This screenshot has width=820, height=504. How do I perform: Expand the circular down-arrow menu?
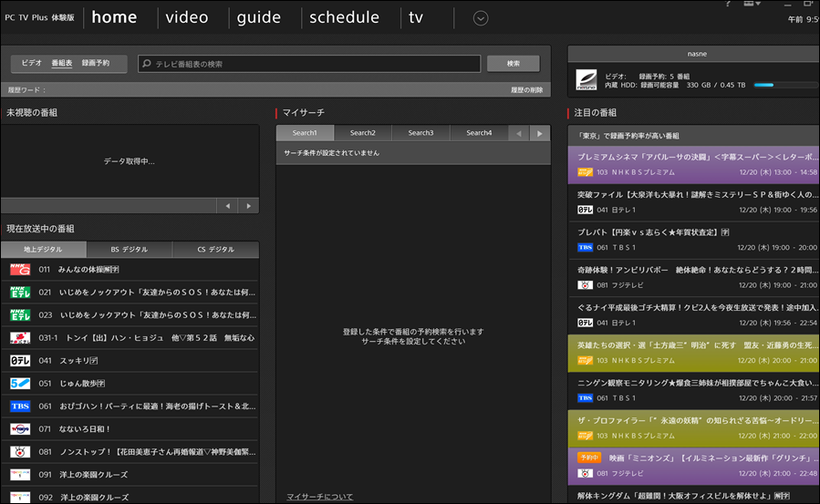(x=481, y=18)
